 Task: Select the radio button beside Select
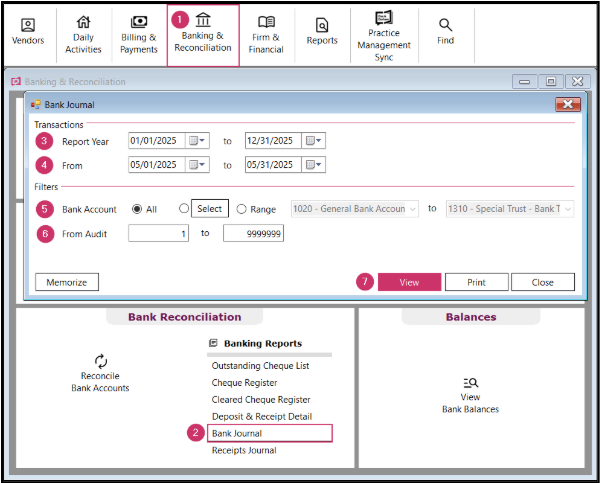click(x=184, y=208)
